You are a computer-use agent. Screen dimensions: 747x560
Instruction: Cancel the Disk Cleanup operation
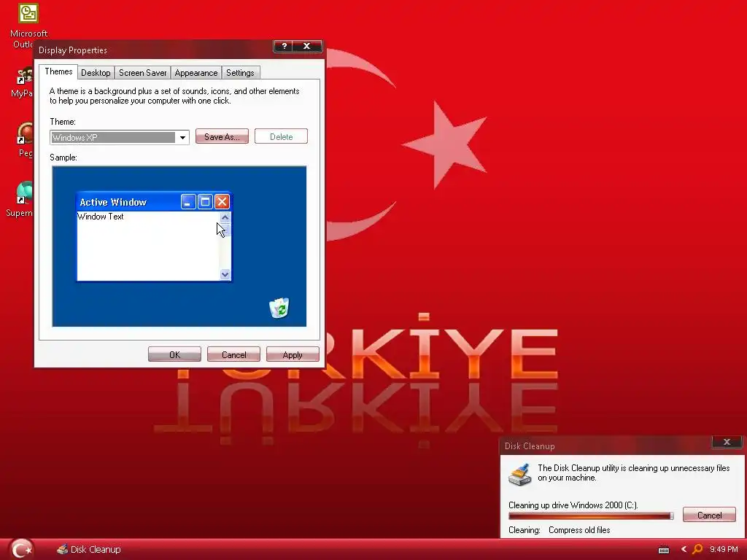click(x=709, y=515)
